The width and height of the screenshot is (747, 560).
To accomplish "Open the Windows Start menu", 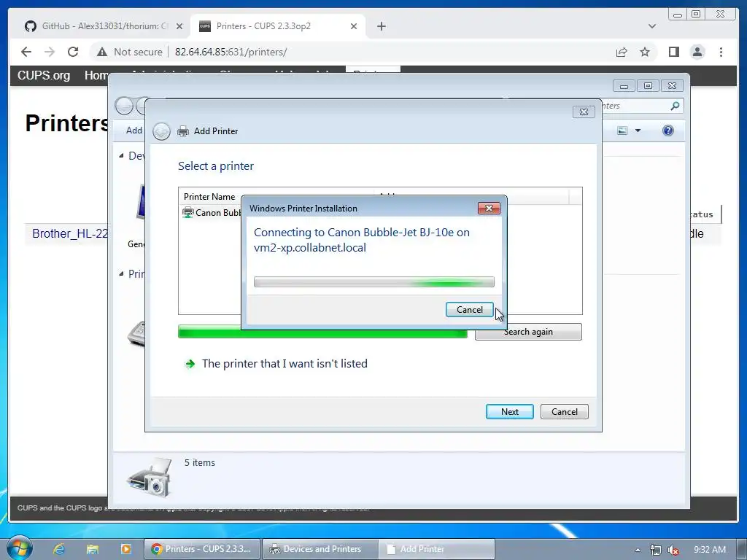I will [x=19, y=548].
